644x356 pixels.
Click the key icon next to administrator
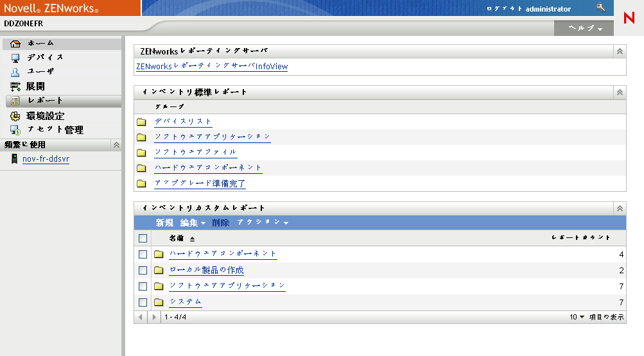click(601, 7)
